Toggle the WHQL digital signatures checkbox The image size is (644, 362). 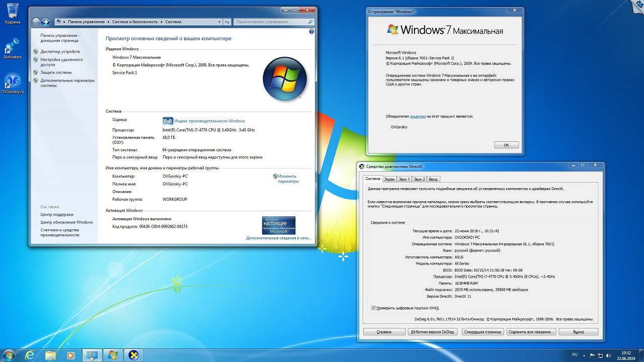click(373, 308)
